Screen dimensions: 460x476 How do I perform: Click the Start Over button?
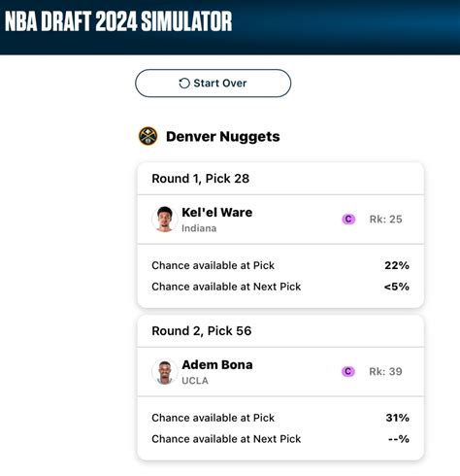click(213, 84)
